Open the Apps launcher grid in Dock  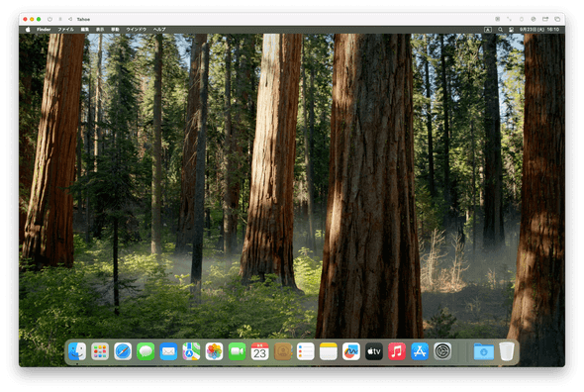(x=100, y=351)
